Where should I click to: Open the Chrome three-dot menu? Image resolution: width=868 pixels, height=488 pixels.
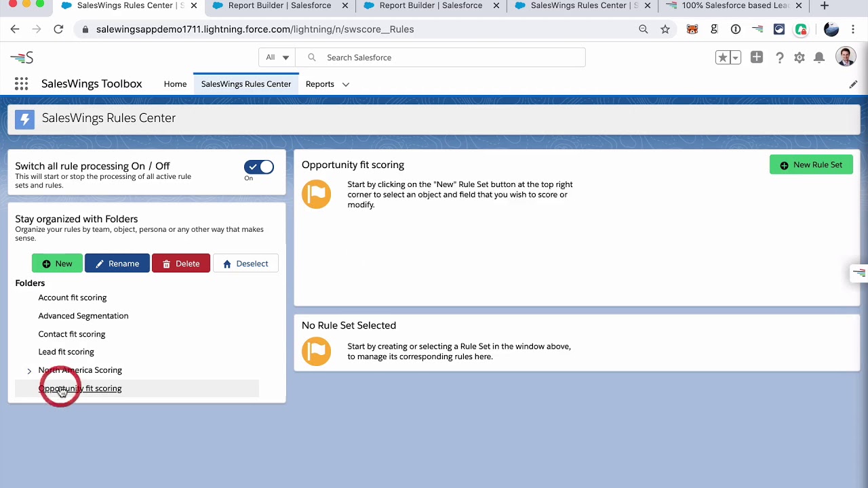[x=853, y=29]
